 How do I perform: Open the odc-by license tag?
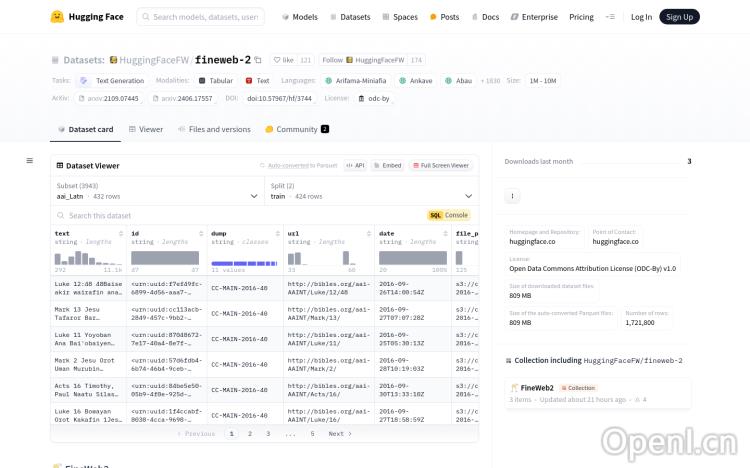[x=374, y=98]
